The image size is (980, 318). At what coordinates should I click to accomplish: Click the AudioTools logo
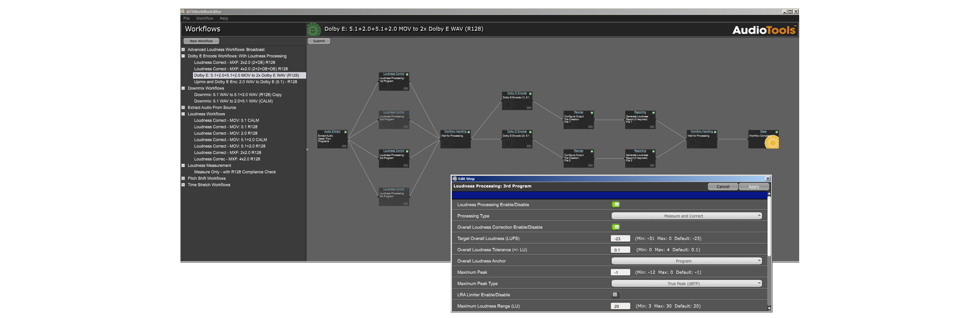click(x=764, y=30)
